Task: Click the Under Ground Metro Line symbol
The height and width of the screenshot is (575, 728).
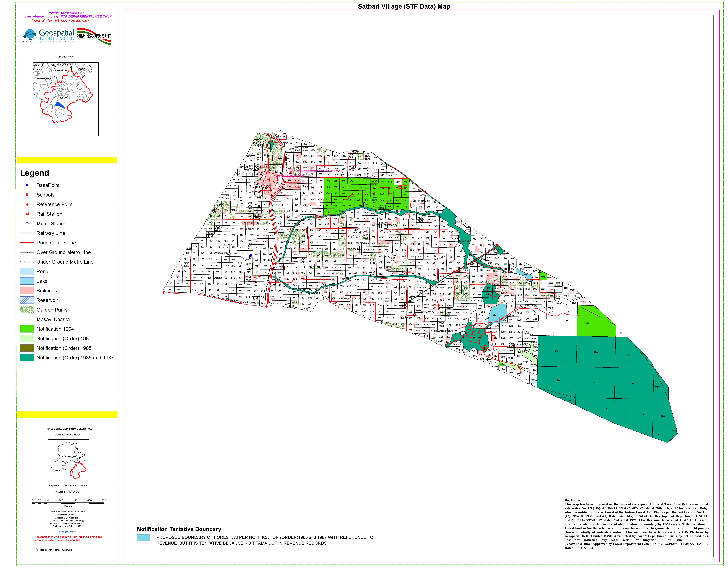Action: (x=27, y=262)
